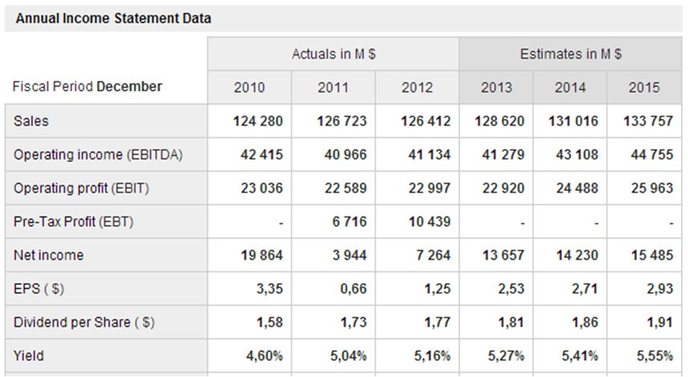Select the EPS ($) row label
The width and height of the screenshot is (688, 377).
[39, 289]
